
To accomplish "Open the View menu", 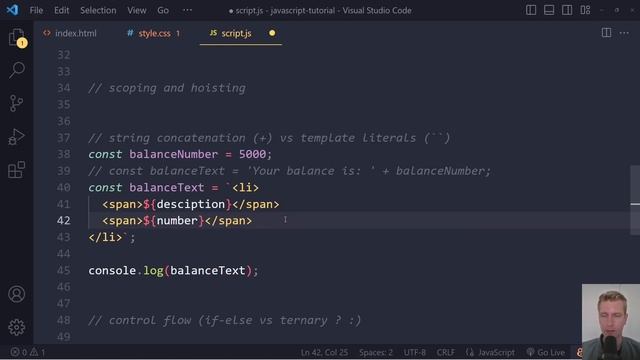I will pos(137,10).
